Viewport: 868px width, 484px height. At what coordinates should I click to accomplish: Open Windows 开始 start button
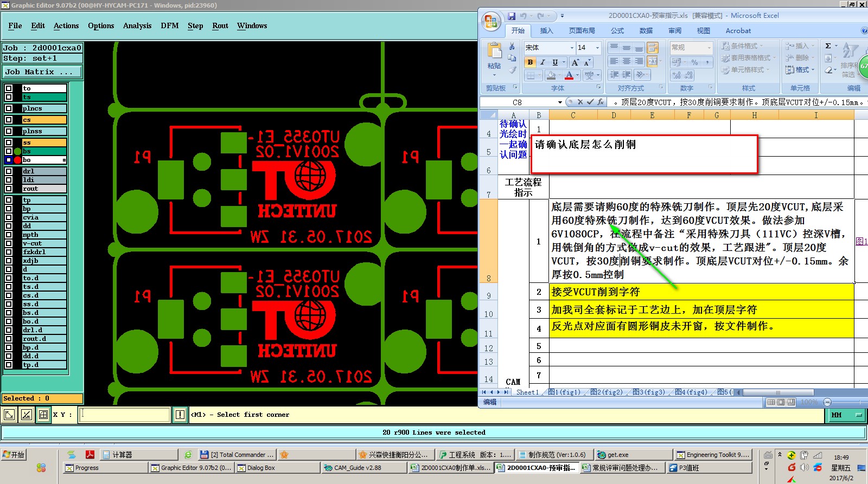(x=14, y=455)
